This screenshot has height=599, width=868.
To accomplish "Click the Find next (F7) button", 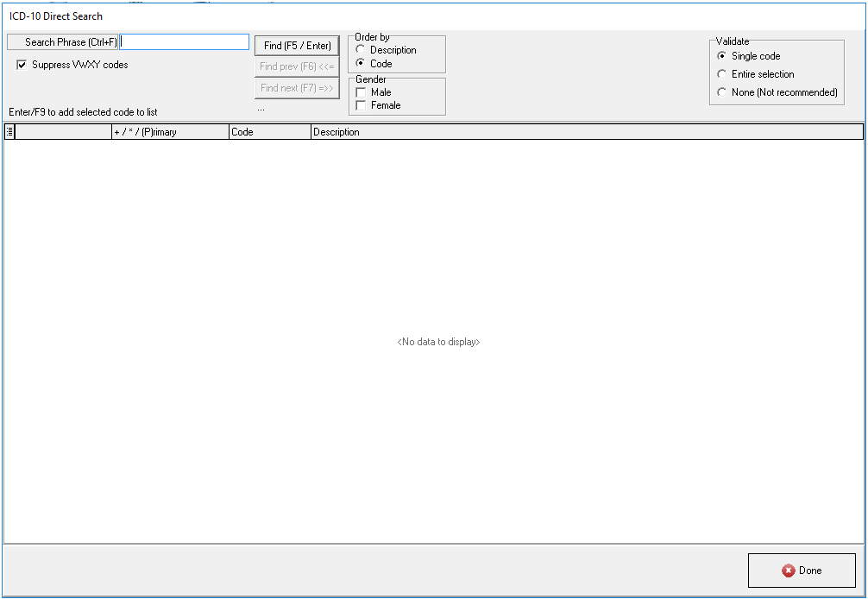I will [297, 88].
